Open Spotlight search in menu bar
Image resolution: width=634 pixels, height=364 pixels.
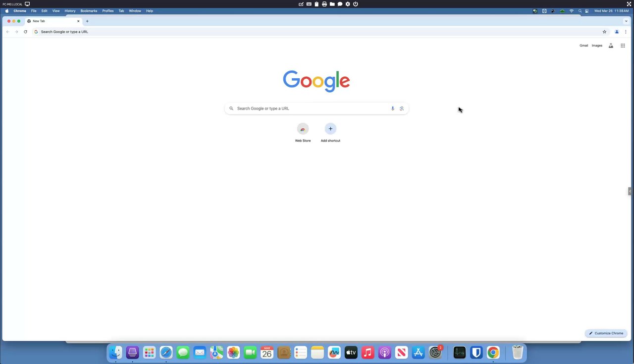click(580, 11)
